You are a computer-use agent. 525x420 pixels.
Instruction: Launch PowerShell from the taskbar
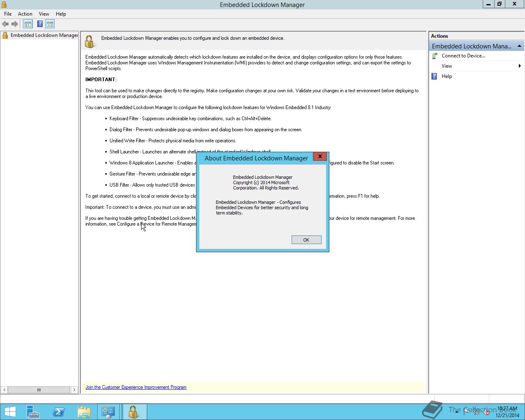(x=59, y=412)
